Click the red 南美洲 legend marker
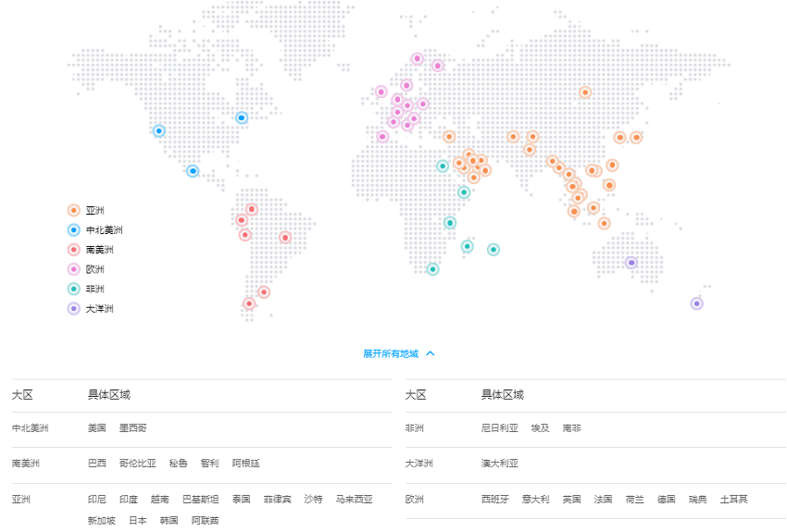787x532 pixels. point(74,250)
